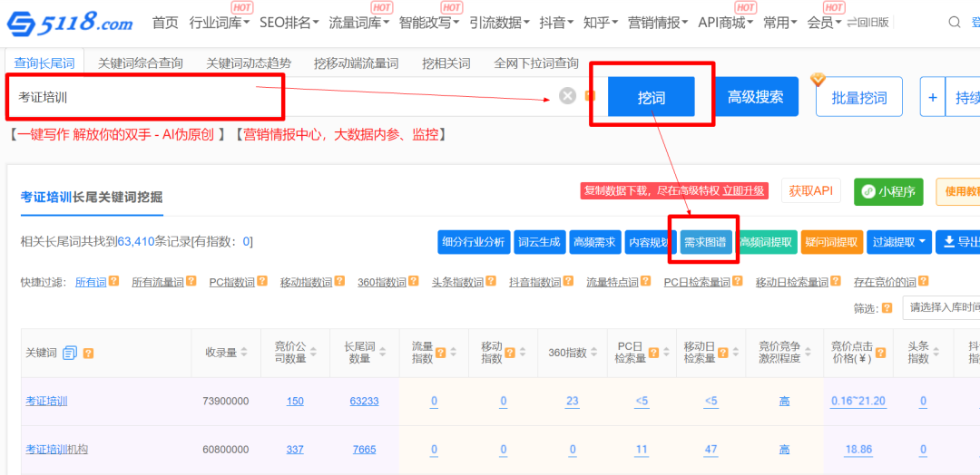This screenshot has height=475, width=980.
Task: Click the plus icon button next to 批量挖词
Action: (x=933, y=97)
